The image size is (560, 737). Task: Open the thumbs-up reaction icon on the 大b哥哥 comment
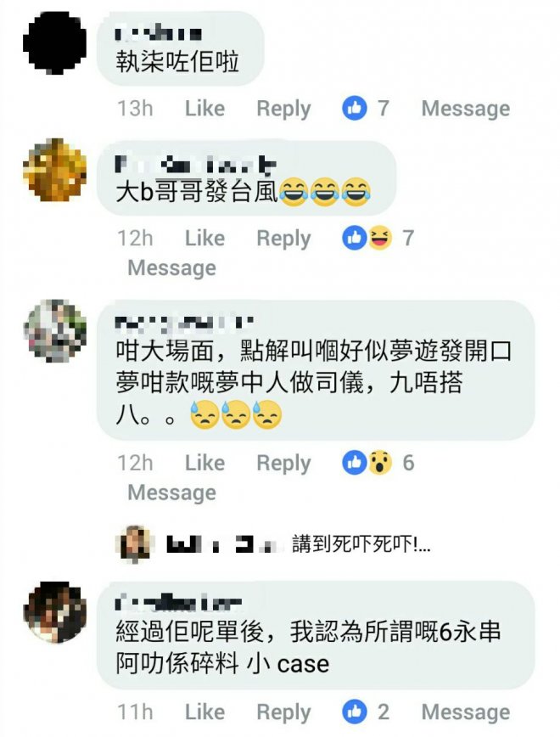[x=355, y=238]
